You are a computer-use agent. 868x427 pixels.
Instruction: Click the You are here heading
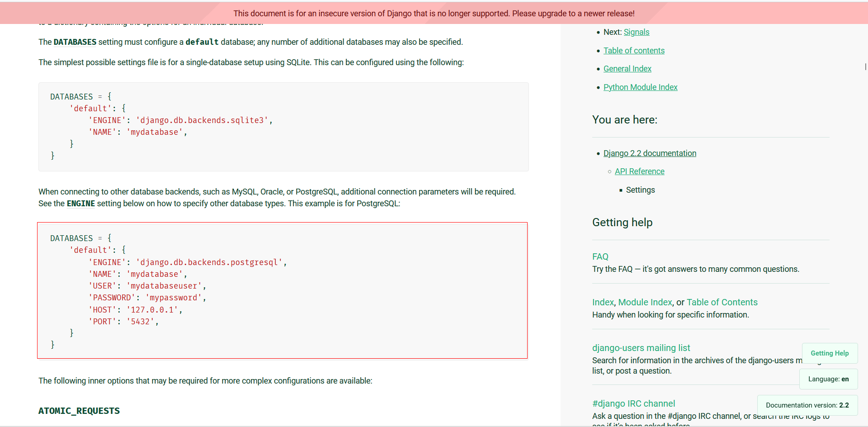pyautogui.click(x=625, y=120)
